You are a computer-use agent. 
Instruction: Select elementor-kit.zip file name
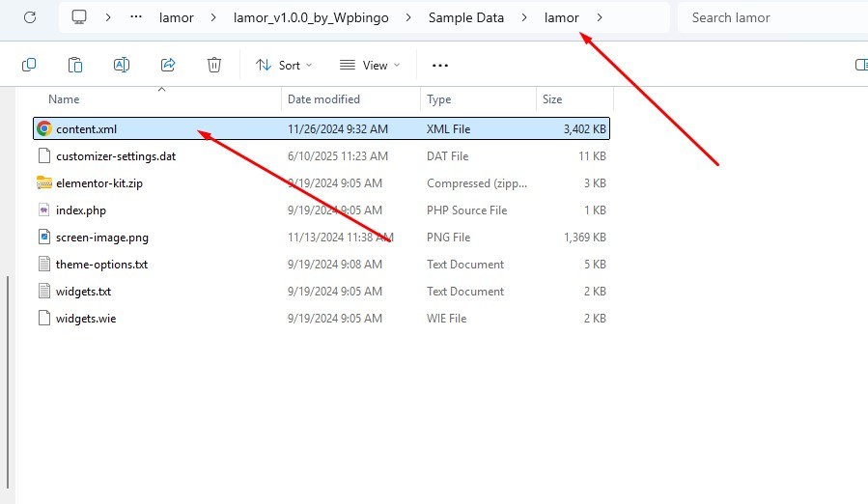99,183
